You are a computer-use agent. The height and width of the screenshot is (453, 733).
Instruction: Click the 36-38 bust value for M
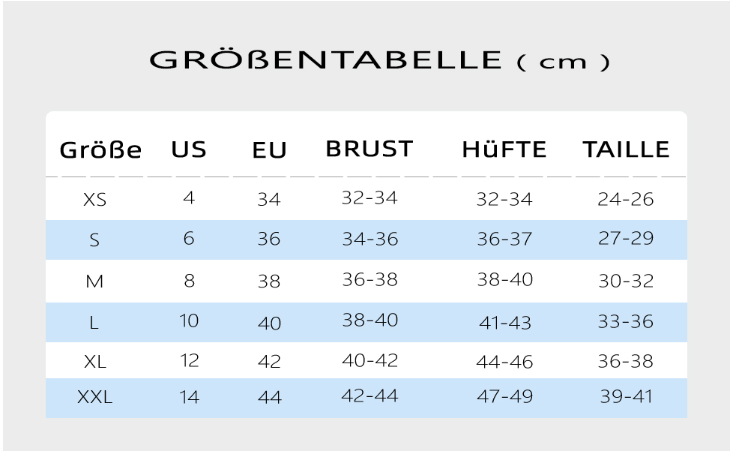pos(370,280)
